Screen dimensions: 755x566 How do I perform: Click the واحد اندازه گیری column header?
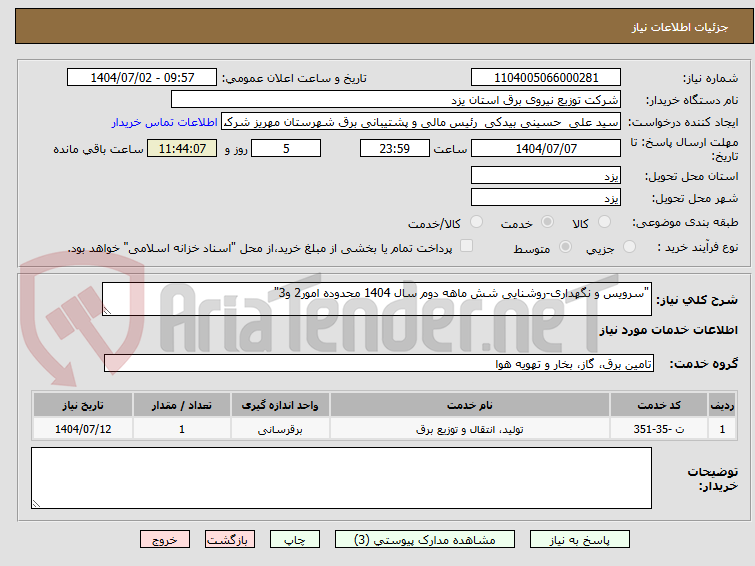point(280,405)
